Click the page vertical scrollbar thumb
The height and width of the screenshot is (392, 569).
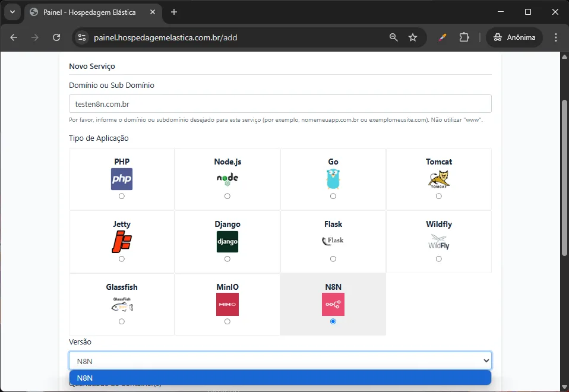tap(564, 178)
